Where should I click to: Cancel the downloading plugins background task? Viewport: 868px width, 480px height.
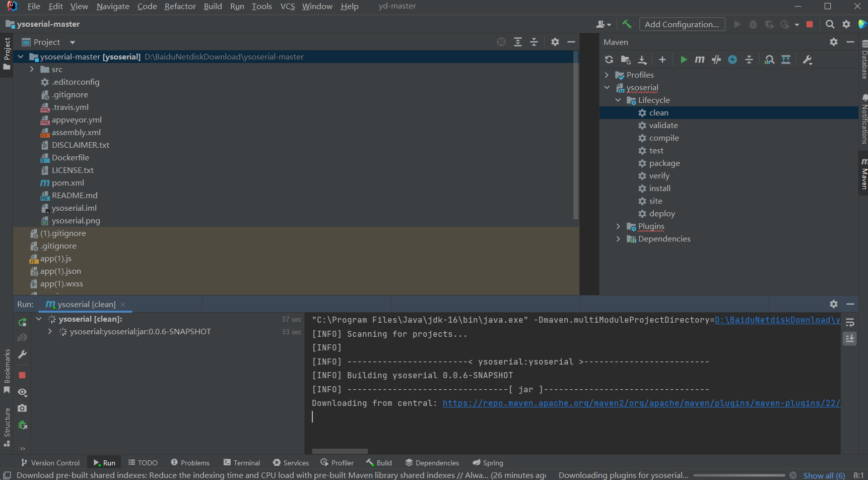tap(793, 475)
